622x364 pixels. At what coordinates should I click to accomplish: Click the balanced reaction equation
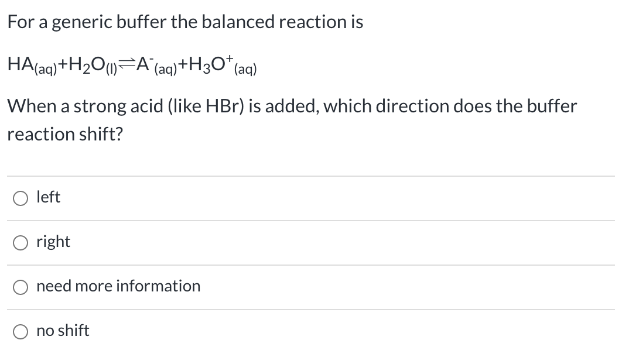point(131,65)
